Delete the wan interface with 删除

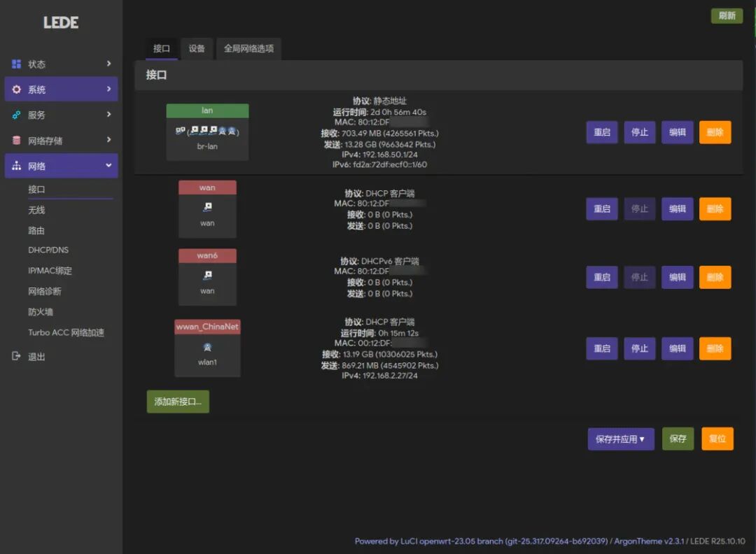(715, 209)
